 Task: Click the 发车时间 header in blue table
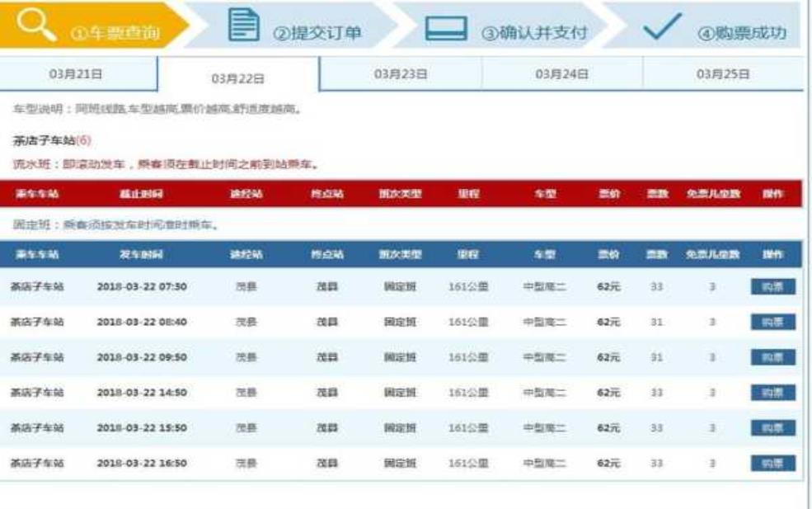pos(141,254)
